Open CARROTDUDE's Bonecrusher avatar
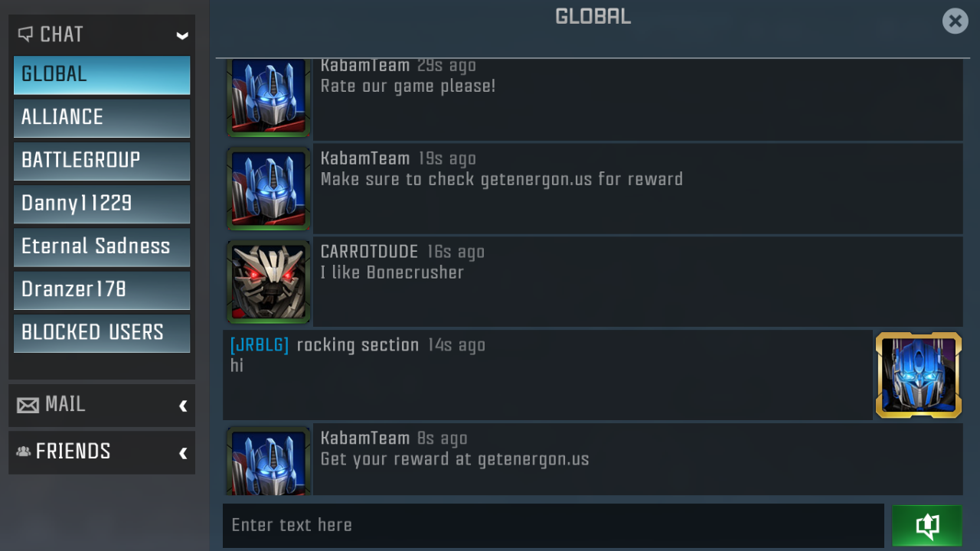 tap(269, 282)
